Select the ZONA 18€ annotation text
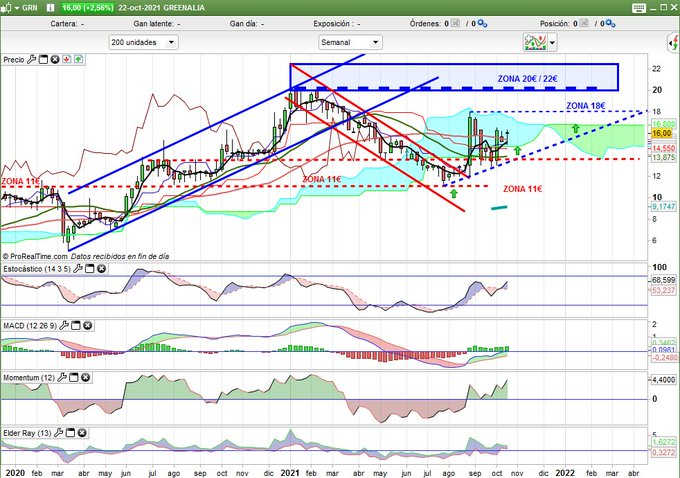The height and width of the screenshot is (478, 680). click(585, 105)
